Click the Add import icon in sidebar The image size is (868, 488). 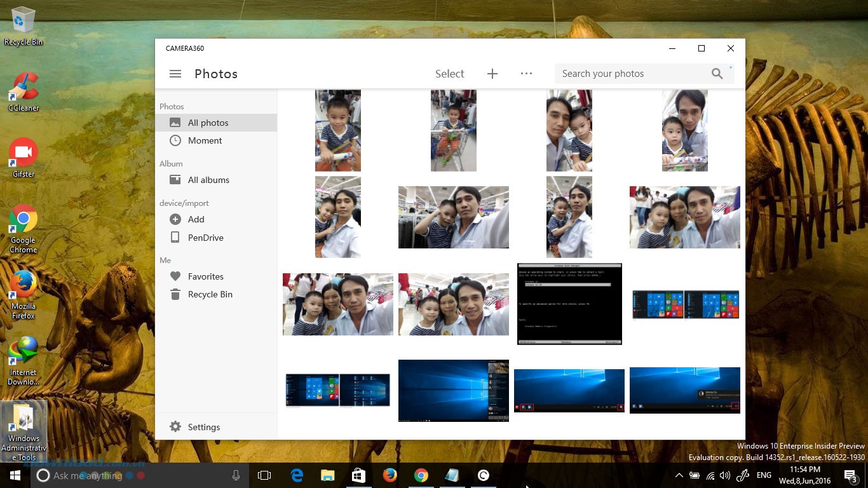175,219
